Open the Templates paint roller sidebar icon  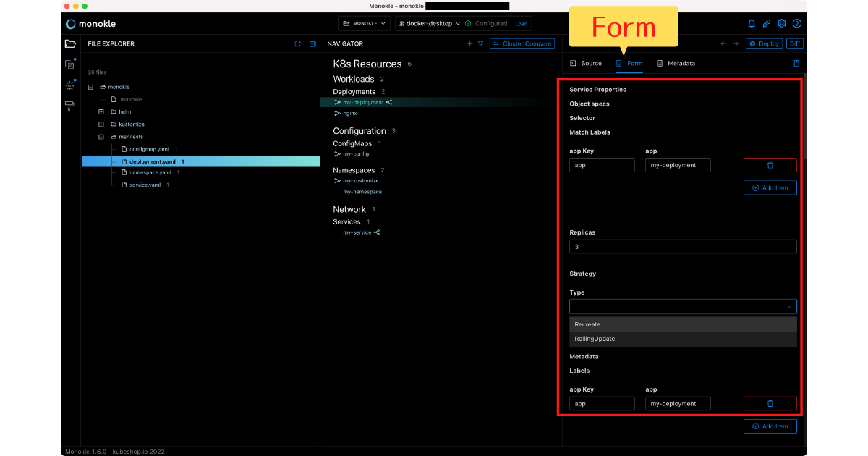click(x=70, y=106)
